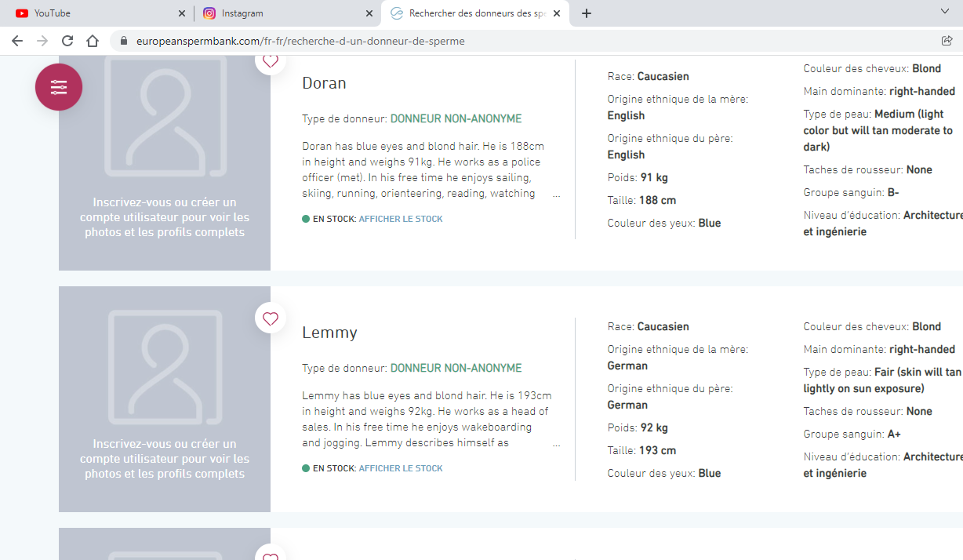Click DONNEUR NON-ANONYME under Doran
This screenshot has width=963, height=560.
tap(456, 119)
